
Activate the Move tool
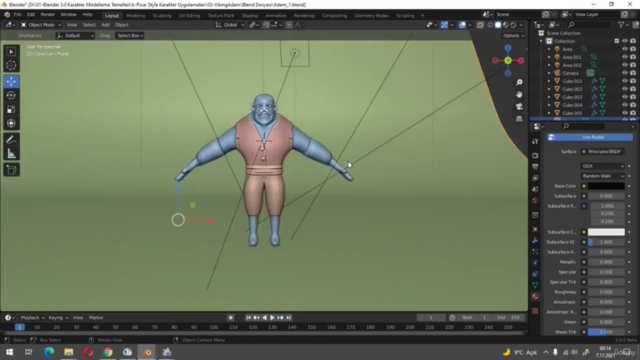pyautogui.click(x=11, y=82)
